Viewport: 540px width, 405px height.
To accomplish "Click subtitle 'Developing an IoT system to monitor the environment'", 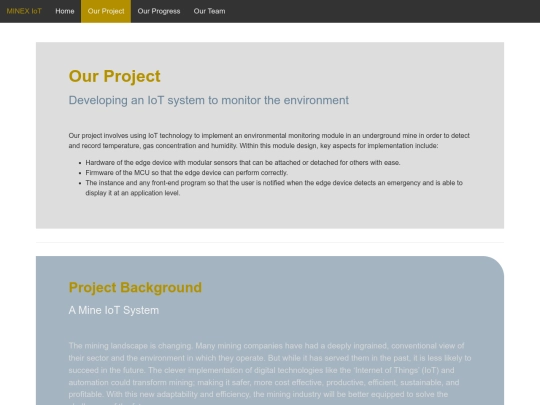I will (208, 100).
